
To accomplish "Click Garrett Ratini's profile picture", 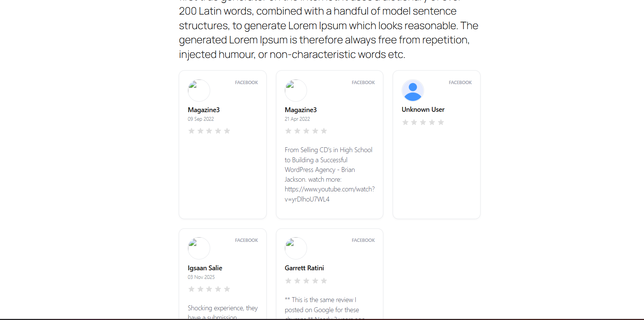I will [x=295, y=248].
